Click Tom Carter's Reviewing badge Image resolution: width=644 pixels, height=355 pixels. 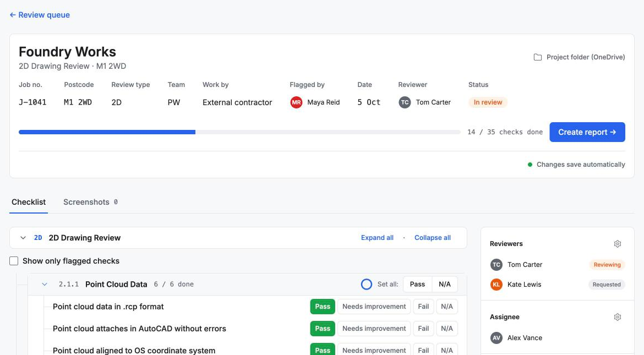pyautogui.click(x=607, y=265)
